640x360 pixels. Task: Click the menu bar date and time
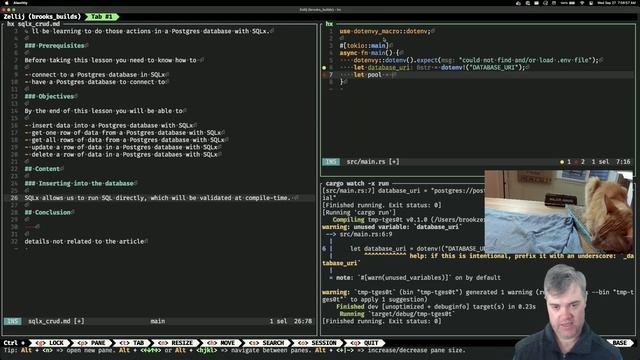617,3
